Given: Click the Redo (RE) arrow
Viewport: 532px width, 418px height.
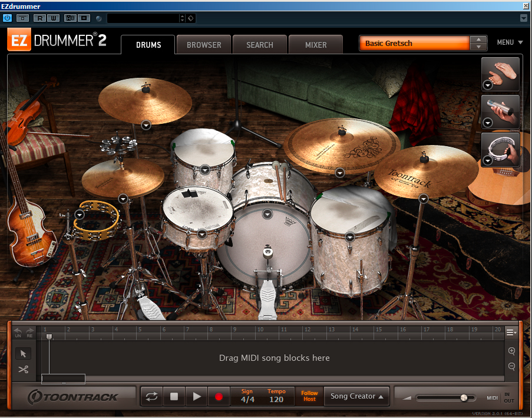Looking at the screenshot, I should click(x=30, y=333).
